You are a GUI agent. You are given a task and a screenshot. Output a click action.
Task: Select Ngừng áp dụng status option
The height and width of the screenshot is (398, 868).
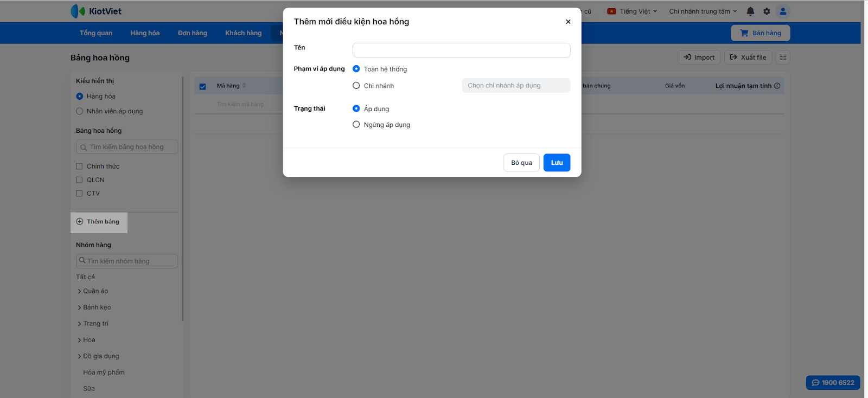coord(356,125)
